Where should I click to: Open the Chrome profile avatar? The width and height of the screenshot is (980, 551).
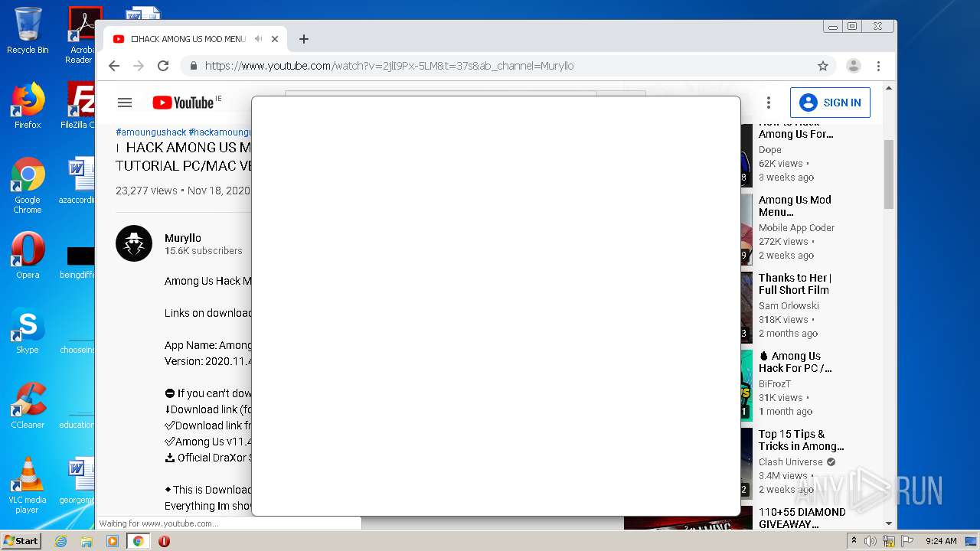(x=853, y=66)
